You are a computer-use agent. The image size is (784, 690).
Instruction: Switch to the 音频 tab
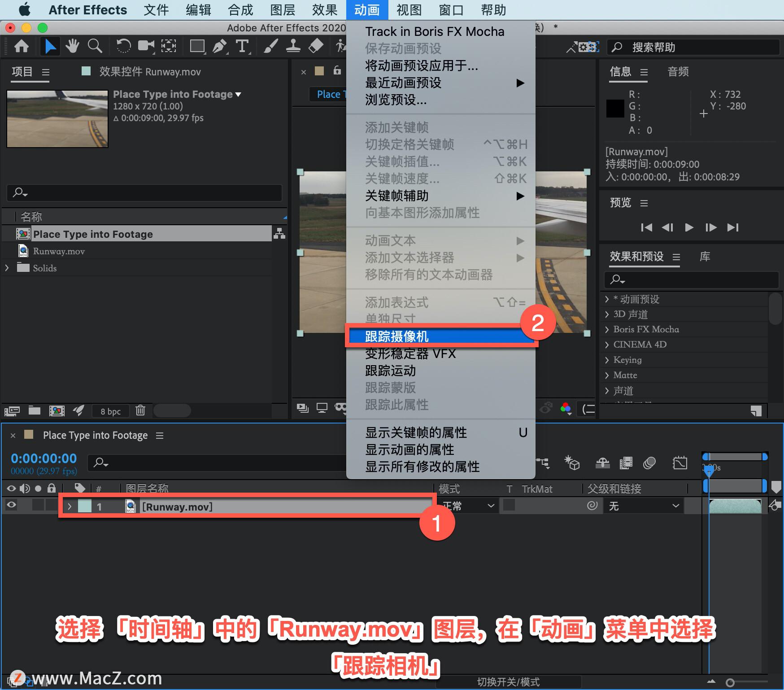click(x=678, y=72)
